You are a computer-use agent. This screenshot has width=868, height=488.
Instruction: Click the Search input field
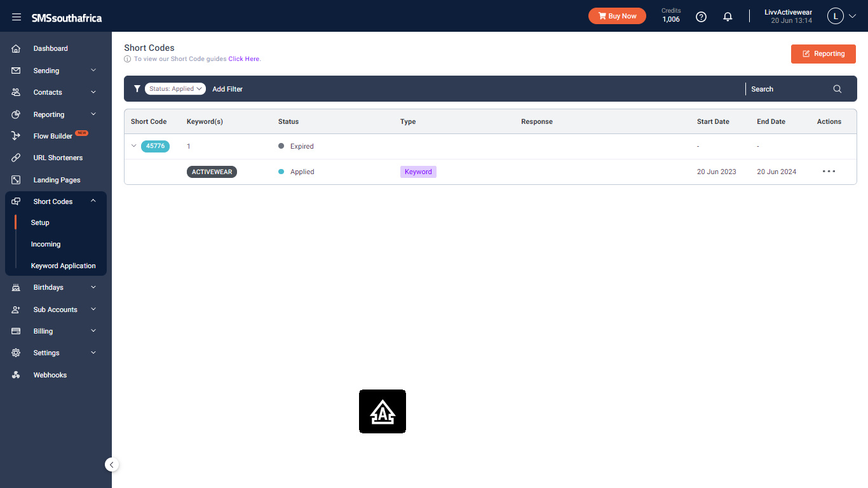pyautogui.click(x=788, y=89)
